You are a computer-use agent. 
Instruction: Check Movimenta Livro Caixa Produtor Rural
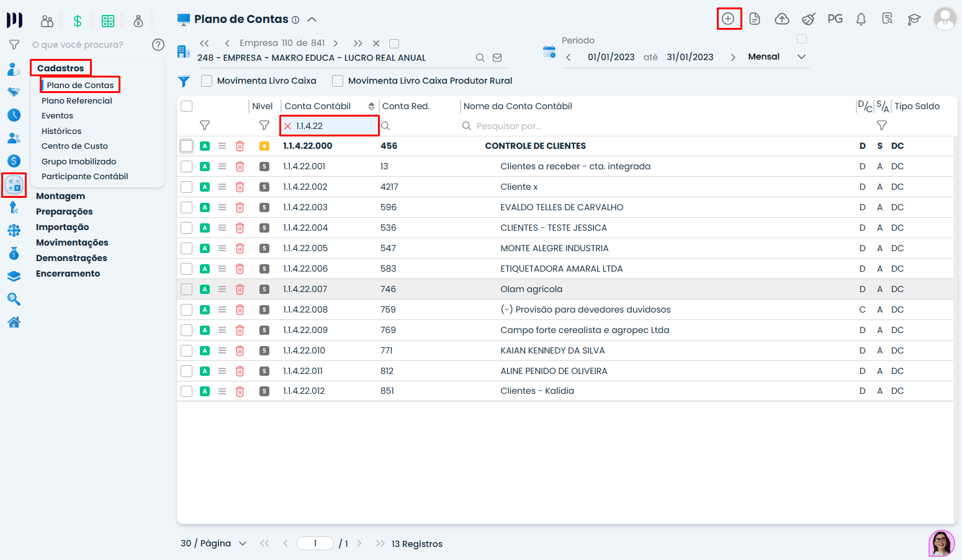click(x=338, y=81)
